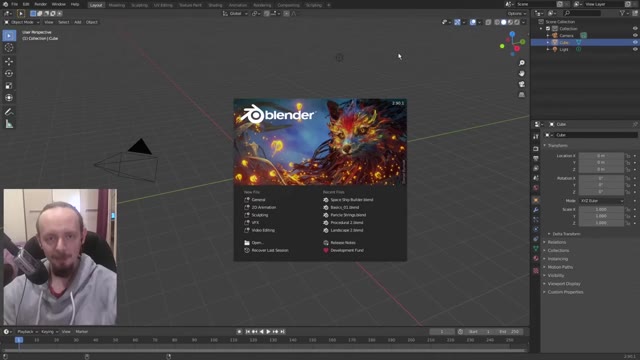Click the Location X value field

(601, 156)
